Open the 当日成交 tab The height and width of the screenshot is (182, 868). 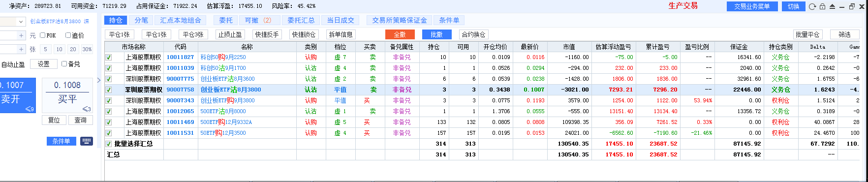pyautogui.click(x=341, y=20)
